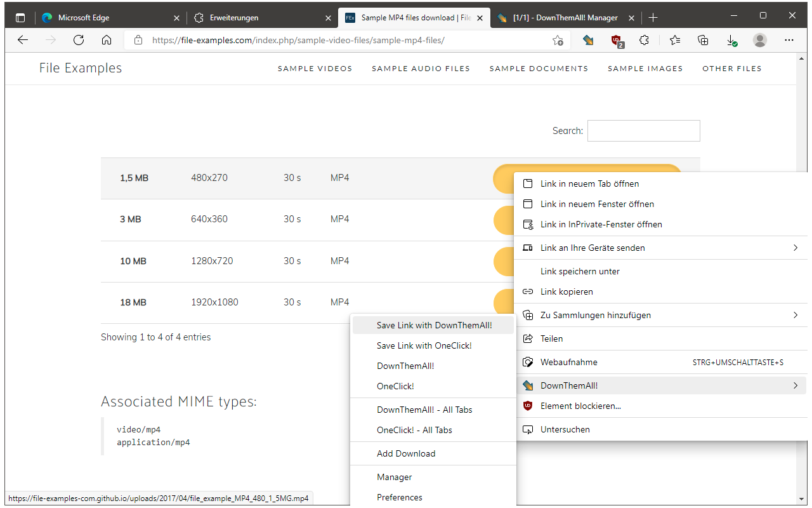Screen dimensions: 812x508
Task: Expand the DownThemAll! context submenu
Action: click(662, 385)
